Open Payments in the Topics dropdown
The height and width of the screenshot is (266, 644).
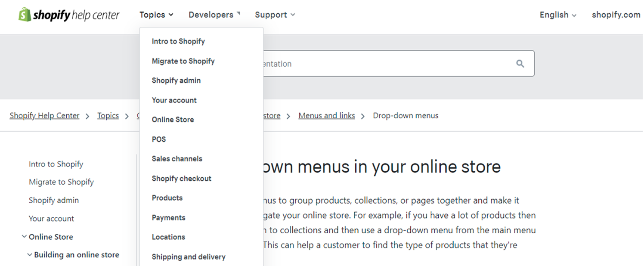(x=168, y=218)
